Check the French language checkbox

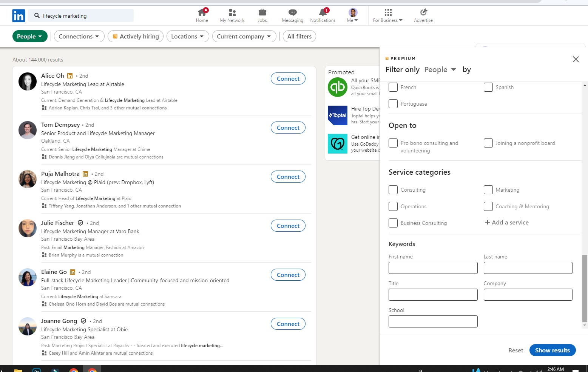pos(393,87)
